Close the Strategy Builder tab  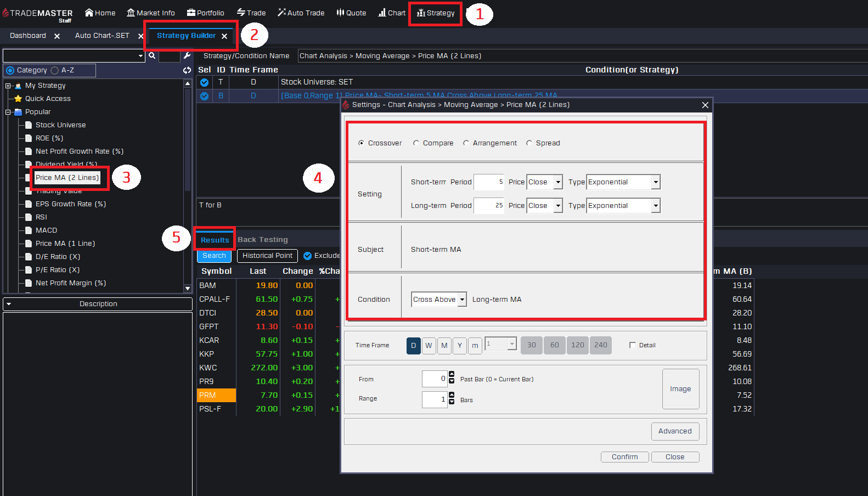[224, 36]
